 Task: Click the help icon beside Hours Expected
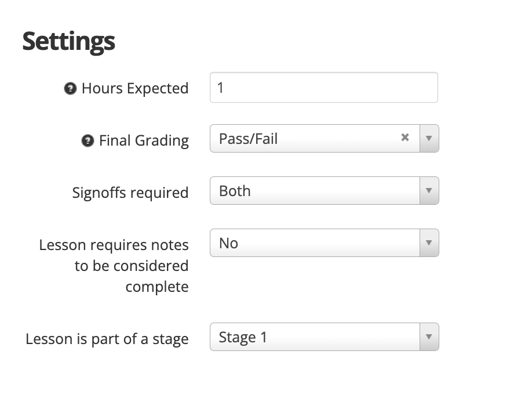tap(70, 89)
